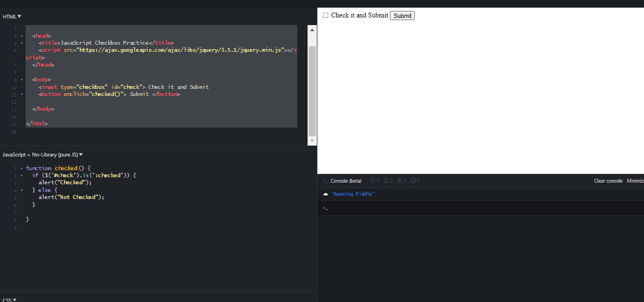This screenshot has width=644, height=302.
Task: Click the HTML editor vertical scrollbar thumb
Action: [x=312, y=90]
